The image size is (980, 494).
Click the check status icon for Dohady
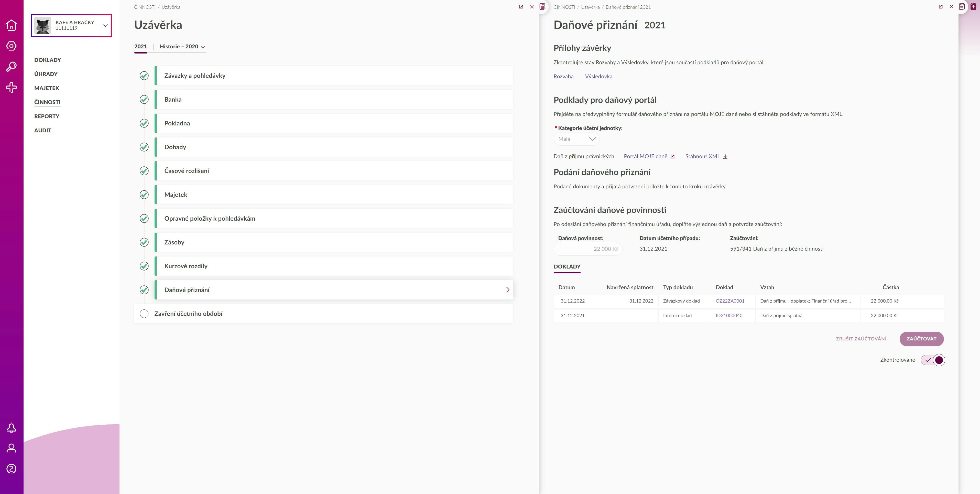coord(144,147)
